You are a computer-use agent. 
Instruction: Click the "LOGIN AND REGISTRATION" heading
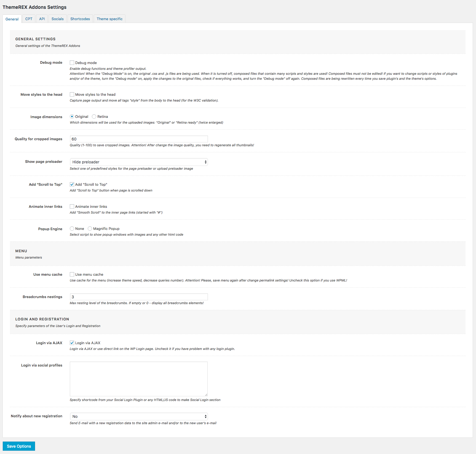click(42, 319)
